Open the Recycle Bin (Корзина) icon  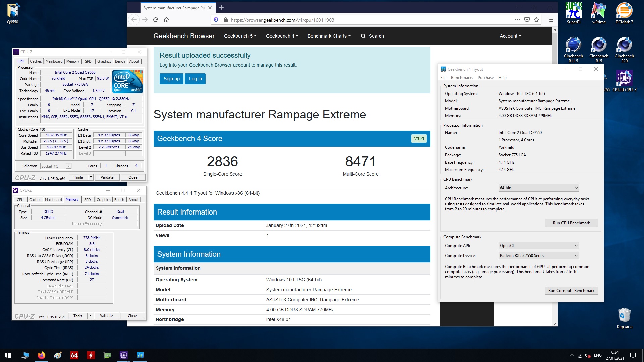(x=624, y=318)
